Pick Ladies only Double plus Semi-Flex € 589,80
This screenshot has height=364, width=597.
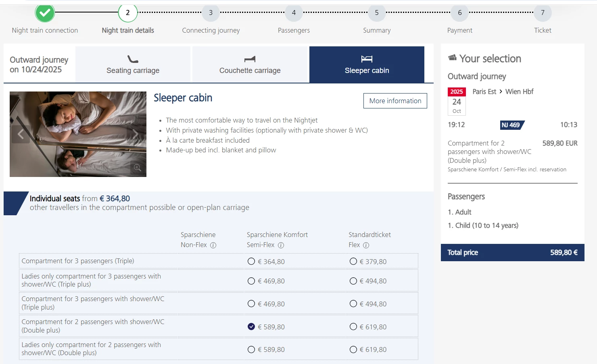[251, 349]
